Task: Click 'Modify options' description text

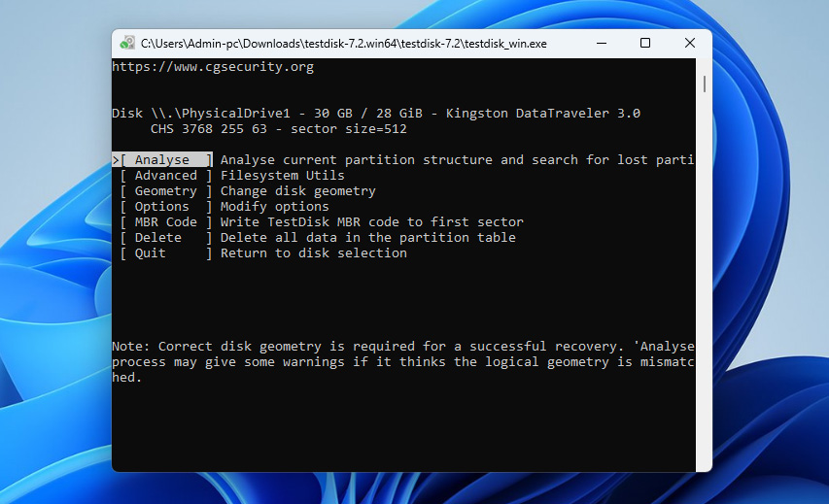Action: [x=274, y=207]
